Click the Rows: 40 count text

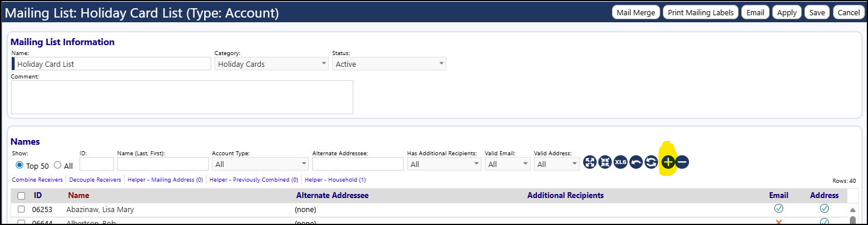coord(844,181)
